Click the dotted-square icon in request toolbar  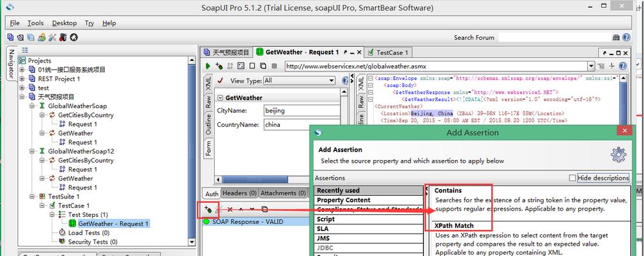[241, 66]
